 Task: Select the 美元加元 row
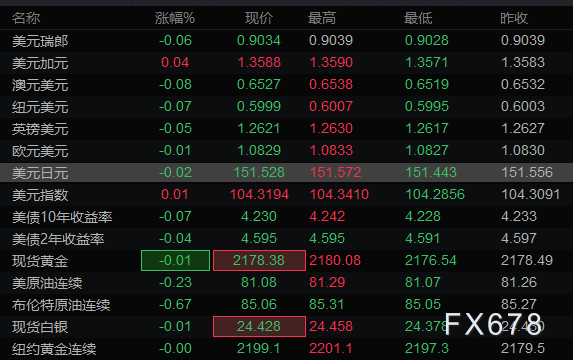(x=286, y=62)
